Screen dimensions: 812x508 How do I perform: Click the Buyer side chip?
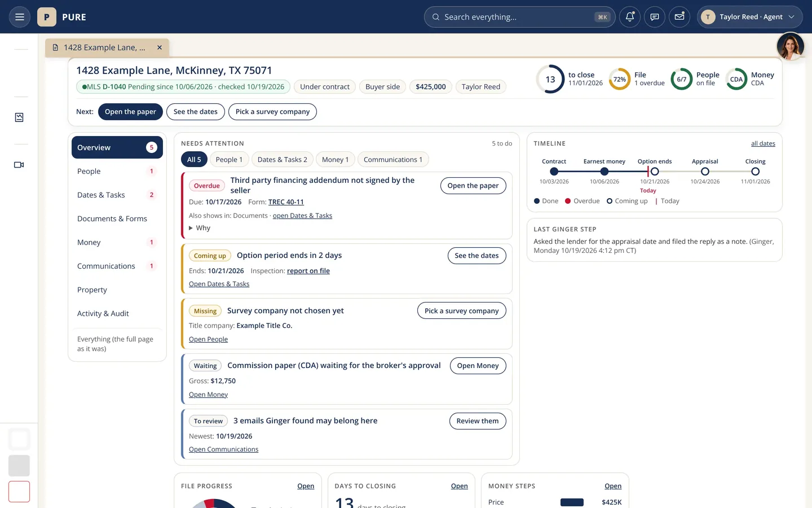coord(382,87)
